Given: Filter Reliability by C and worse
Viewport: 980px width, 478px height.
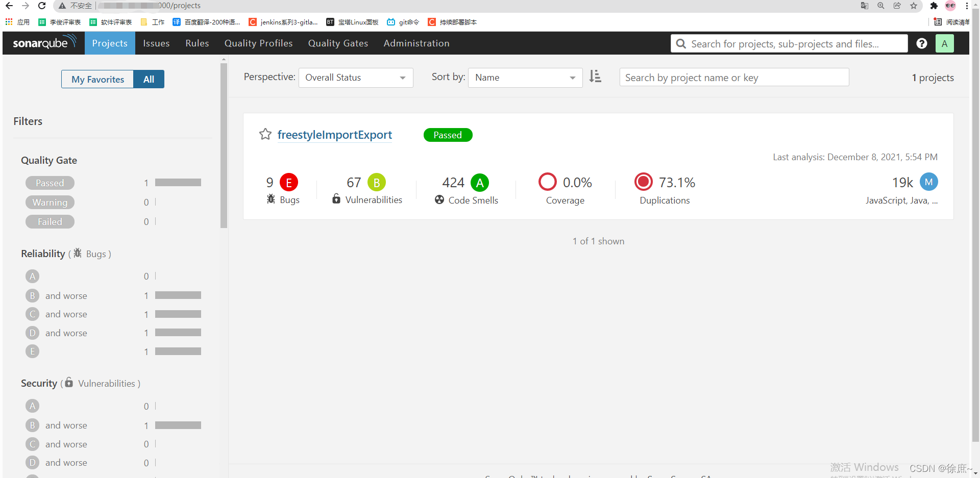Looking at the screenshot, I should click(x=56, y=314).
